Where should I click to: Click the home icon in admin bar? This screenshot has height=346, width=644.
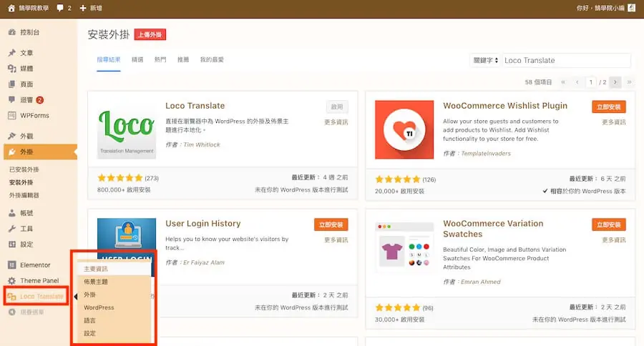click(x=11, y=8)
